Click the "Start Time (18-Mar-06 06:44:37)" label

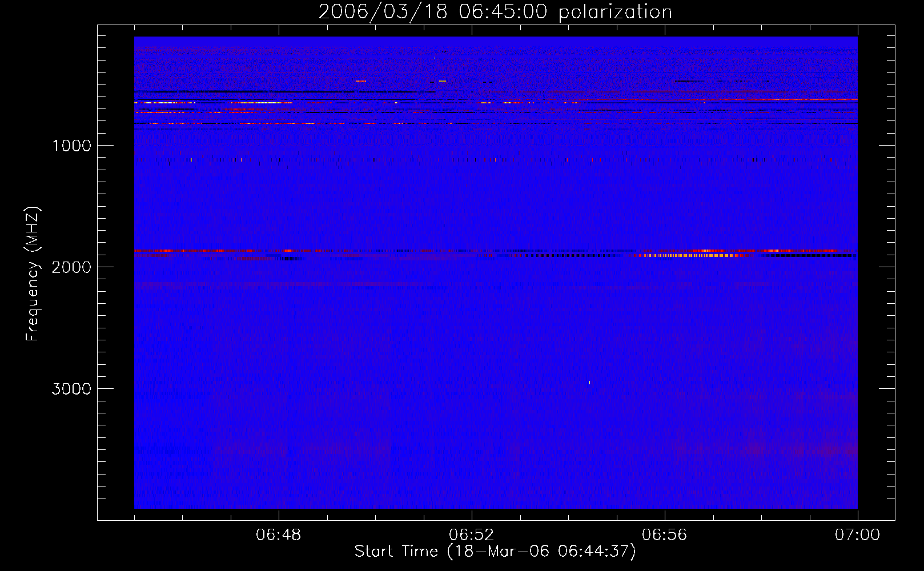coord(495,552)
